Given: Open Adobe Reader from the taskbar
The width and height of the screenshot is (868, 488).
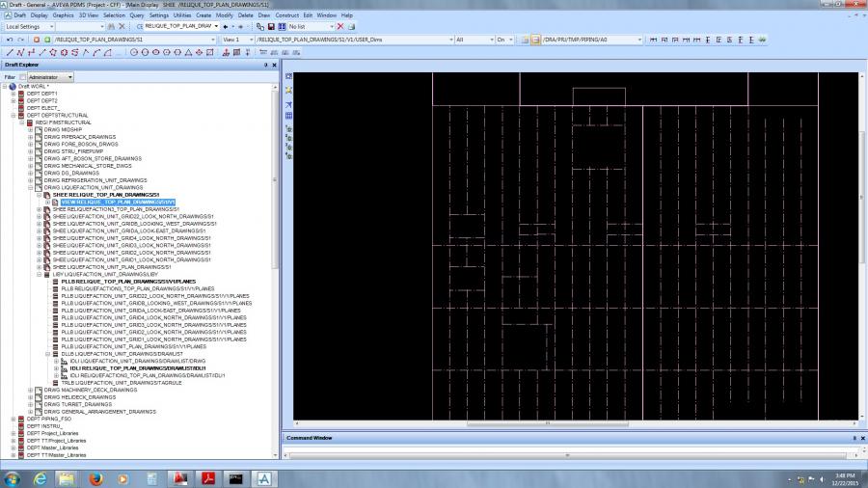Looking at the screenshot, I should point(208,478).
